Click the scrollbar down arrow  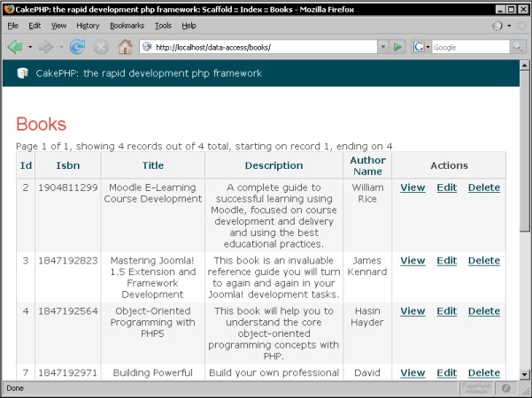(525, 374)
